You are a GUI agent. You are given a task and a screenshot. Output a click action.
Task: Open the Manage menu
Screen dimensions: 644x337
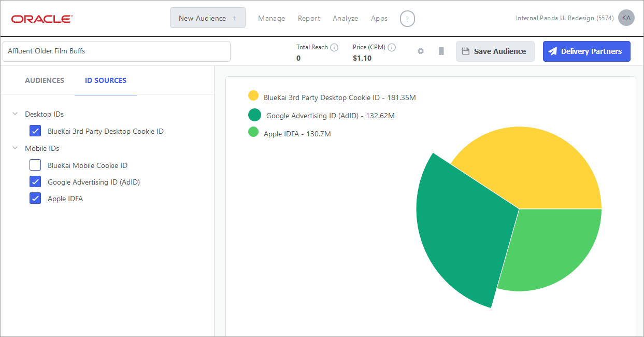point(271,18)
